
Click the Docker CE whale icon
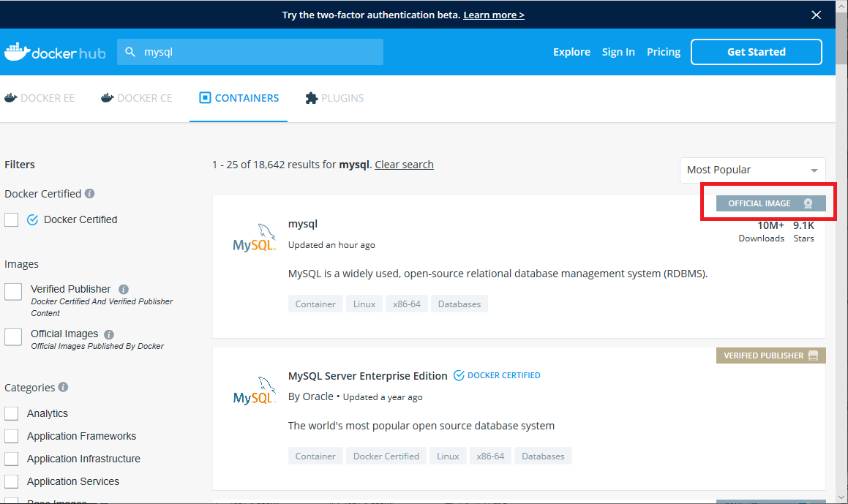107,98
